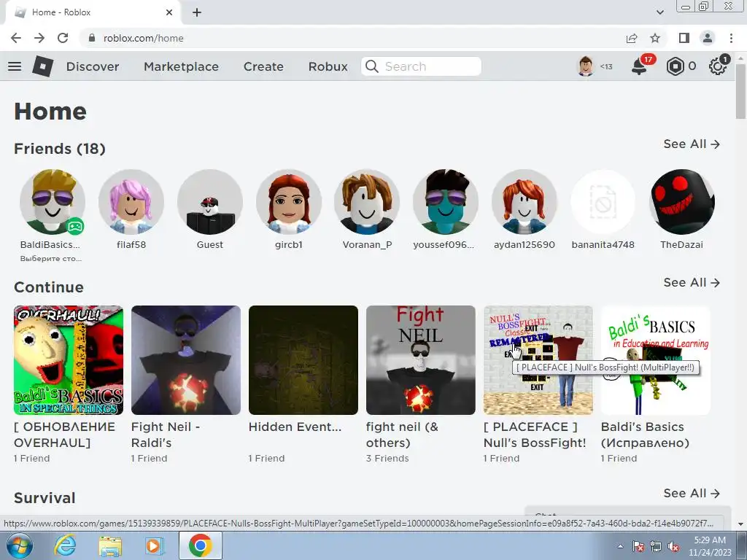Open Voranan_P friend avatar
Viewport: 747px width, 560px height.
(367, 202)
